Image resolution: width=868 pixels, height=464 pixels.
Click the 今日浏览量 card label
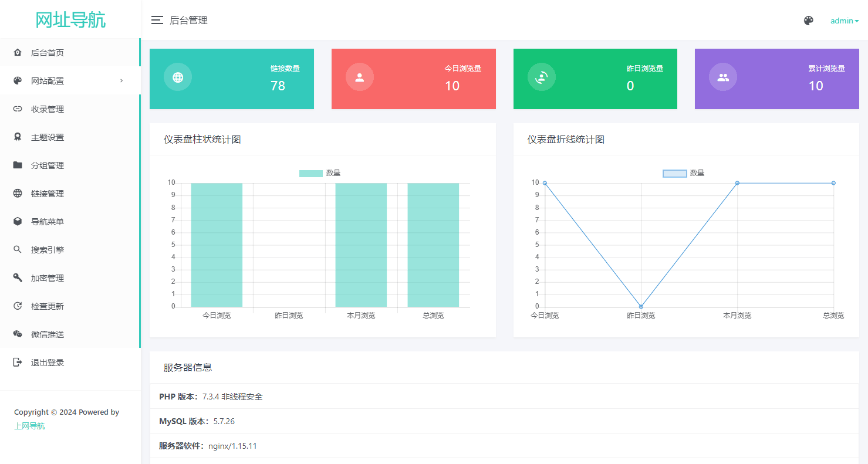click(x=463, y=69)
